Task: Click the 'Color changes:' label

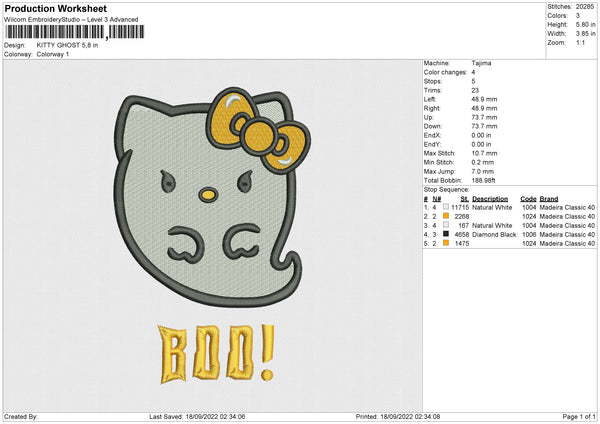Action: coord(445,72)
